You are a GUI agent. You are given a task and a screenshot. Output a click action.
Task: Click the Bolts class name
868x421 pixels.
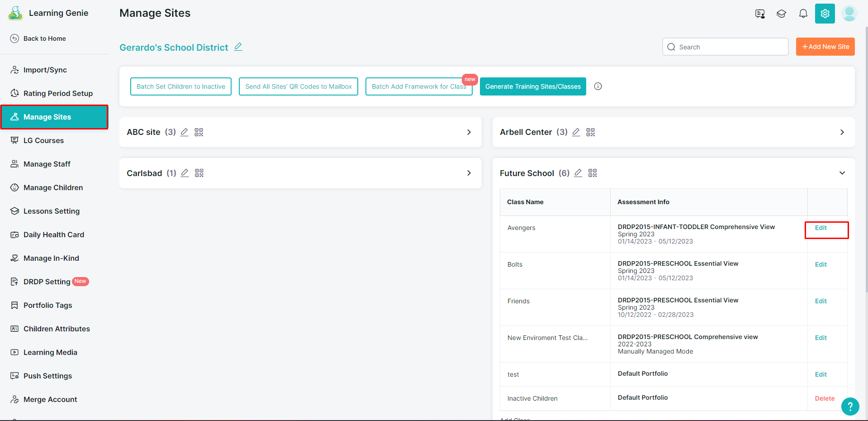pyautogui.click(x=515, y=264)
